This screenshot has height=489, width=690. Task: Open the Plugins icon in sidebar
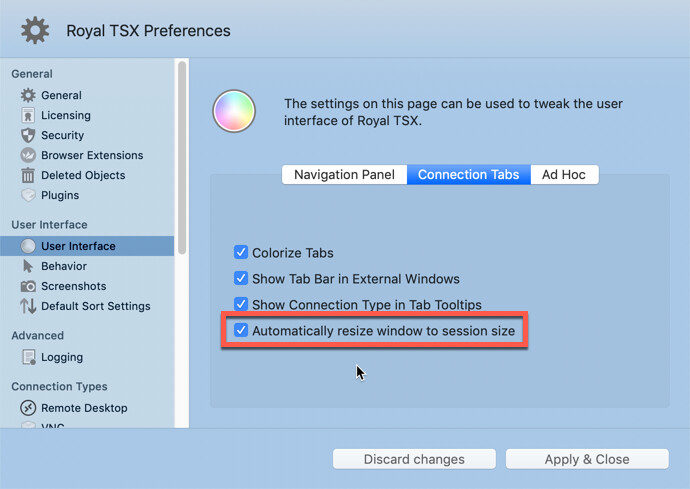[x=28, y=195]
